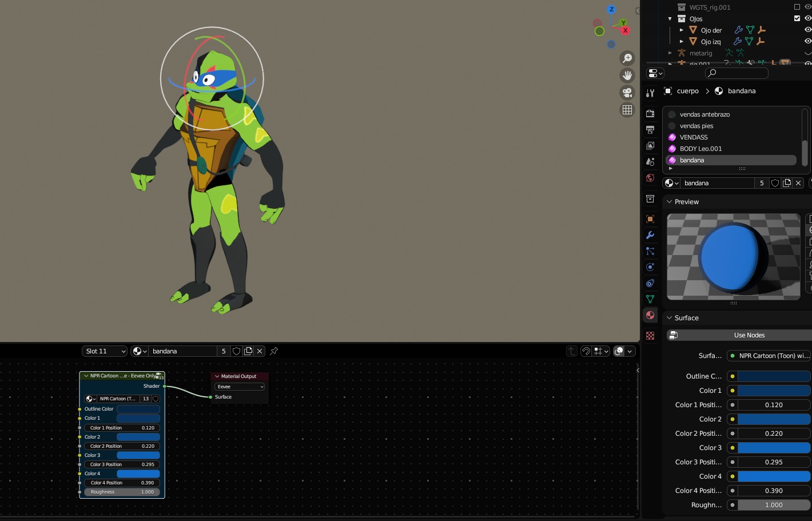
Task: Open the Render properties tab
Action: pos(650,114)
